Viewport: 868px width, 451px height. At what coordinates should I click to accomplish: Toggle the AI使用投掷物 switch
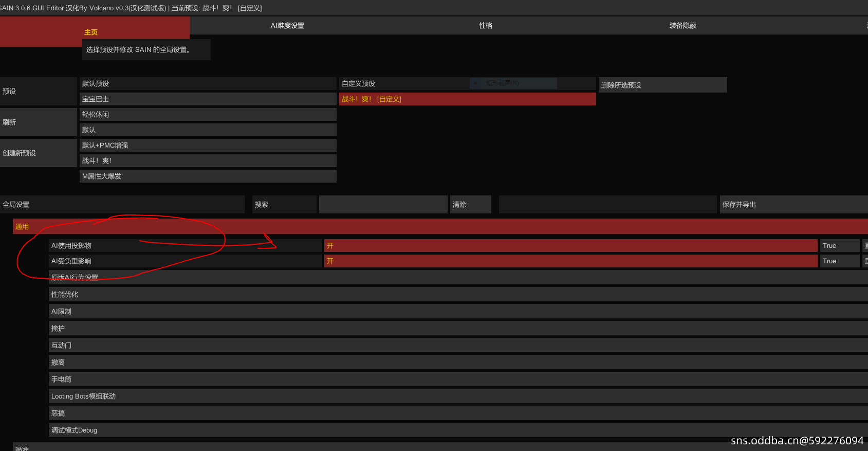pyautogui.click(x=570, y=246)
